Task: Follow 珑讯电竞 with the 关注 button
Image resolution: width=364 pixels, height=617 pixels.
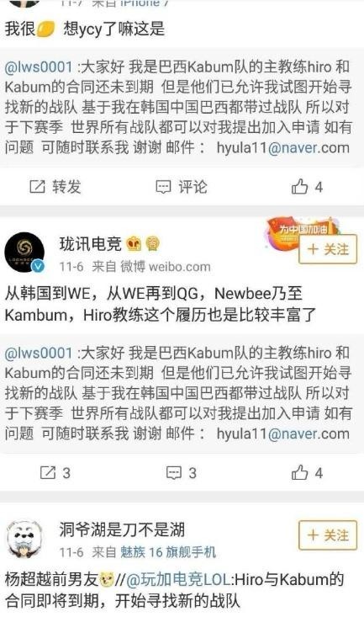Action: (x=328, y=249)
